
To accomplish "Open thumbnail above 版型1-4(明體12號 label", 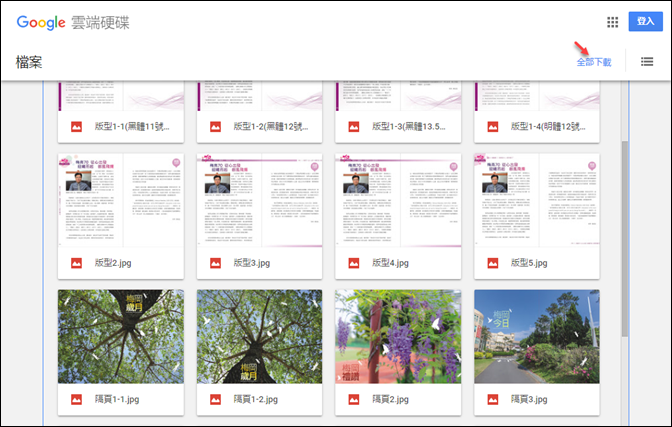I will tap(537, 96).
